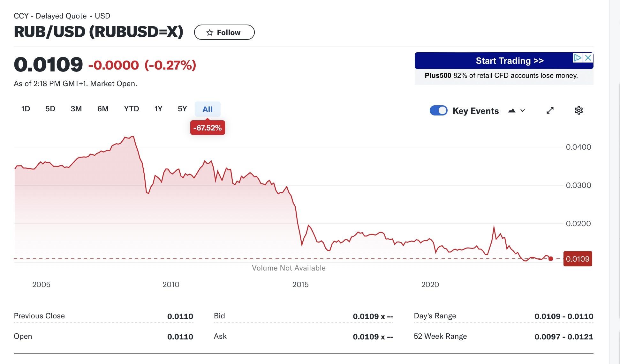Viewport: 620px width, 364px height.
Task: Open chart settings gear icon
Action: pos(578,110)
